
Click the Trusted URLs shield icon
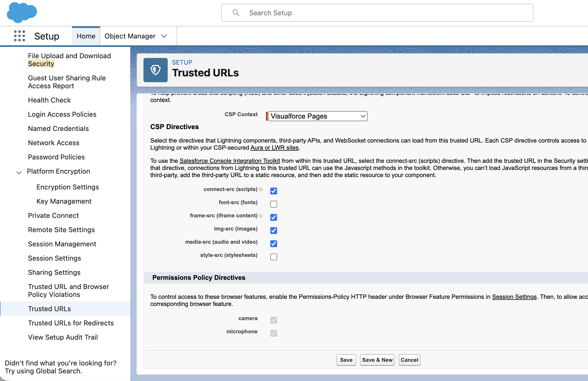click(156, 70)
